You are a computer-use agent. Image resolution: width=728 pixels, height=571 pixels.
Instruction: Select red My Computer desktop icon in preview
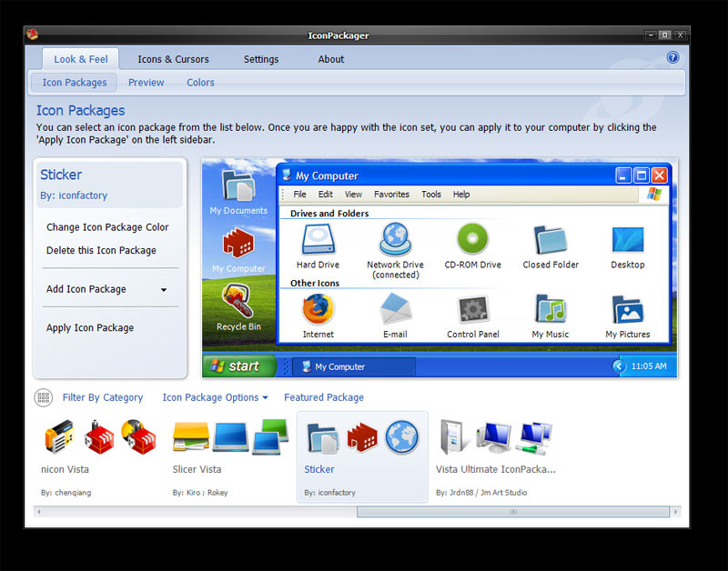[238, 243]
